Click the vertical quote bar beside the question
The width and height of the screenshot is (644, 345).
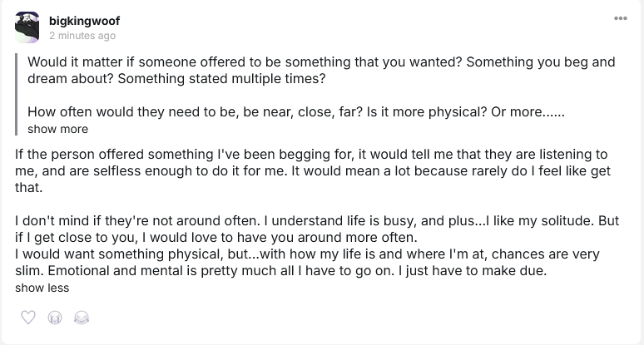click(x=17, y=93)
